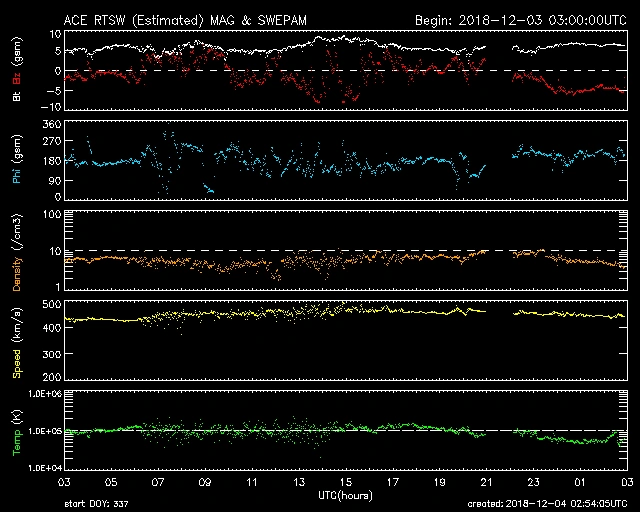Screen dimensions: 640x512
Task: Click the '270' tick label on Phi axis
Action: [x=52, y=142]
